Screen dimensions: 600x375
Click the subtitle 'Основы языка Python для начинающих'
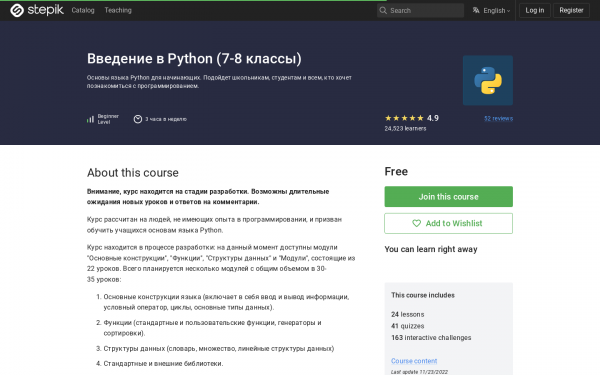219,82
